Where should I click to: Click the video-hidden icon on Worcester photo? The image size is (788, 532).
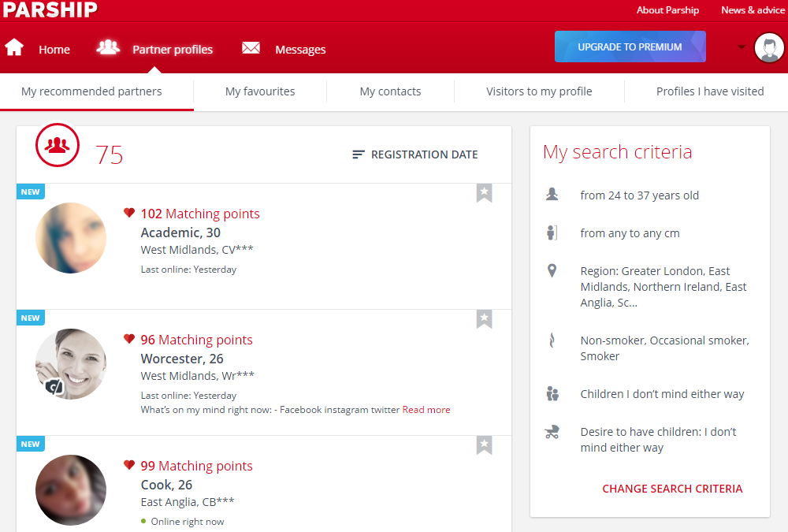click(54, 387)
